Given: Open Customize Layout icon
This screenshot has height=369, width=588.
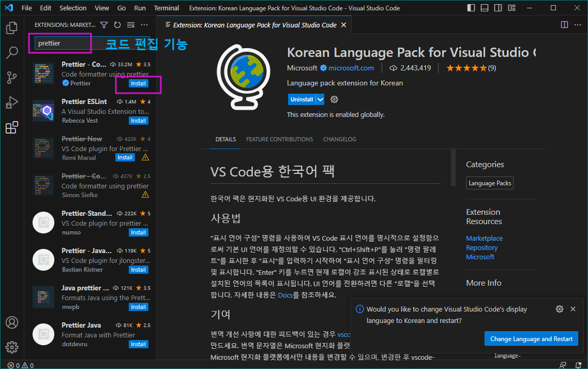Looking at the screenshot, I should click(x=511, y=8).
